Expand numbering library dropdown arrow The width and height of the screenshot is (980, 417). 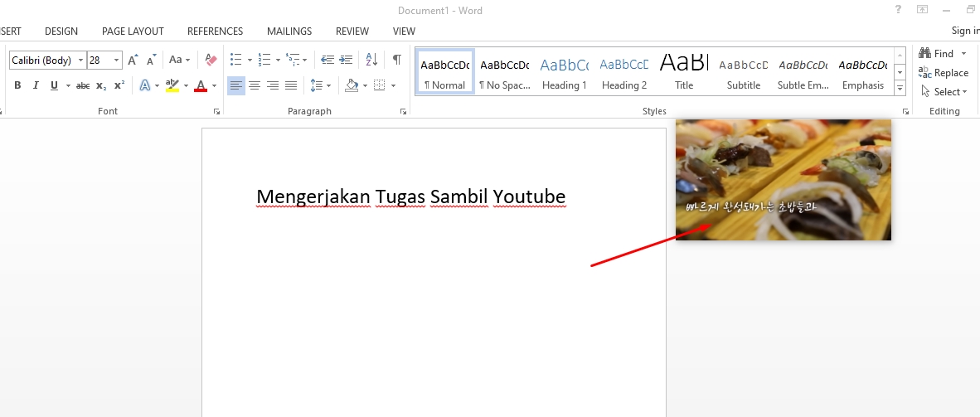(278, 60)
